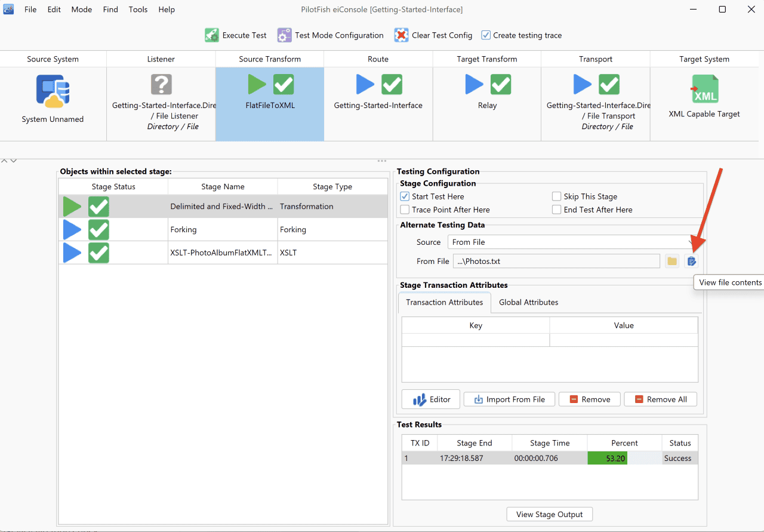This screenshot has width=764, height=532.
Task: Click the checkmark icon in XSLT-PhotoAlbum row
Action: tap(98, 253)
